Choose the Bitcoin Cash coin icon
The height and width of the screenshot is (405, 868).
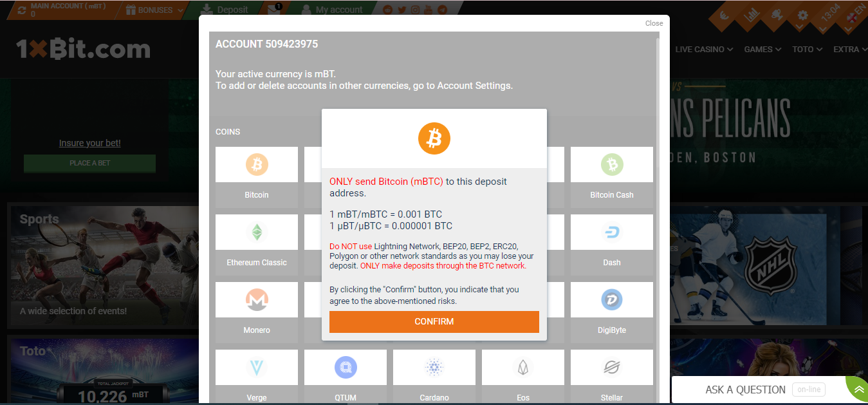pos(612,165)
